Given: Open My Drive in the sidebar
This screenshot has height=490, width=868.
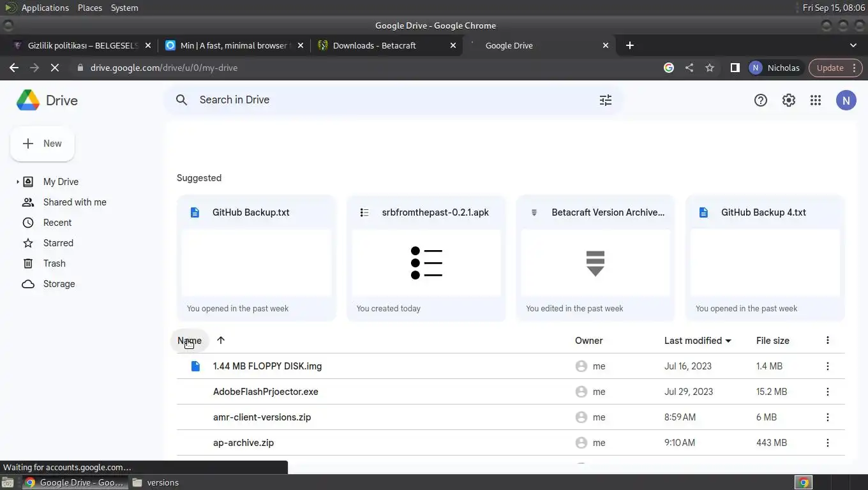Looking at the screenshot, I should 61,182.
